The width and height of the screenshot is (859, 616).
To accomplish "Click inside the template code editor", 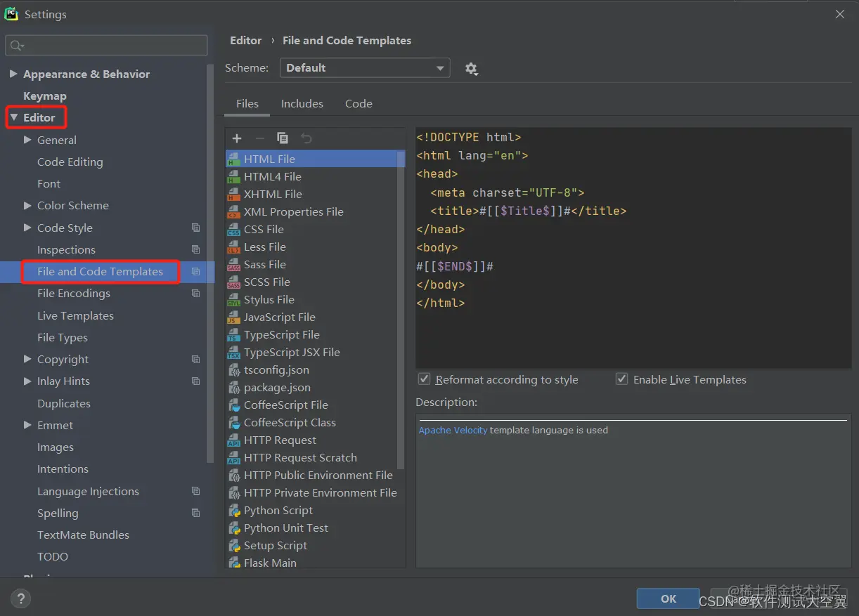I will pyautogui.click(x=633, y=247).
